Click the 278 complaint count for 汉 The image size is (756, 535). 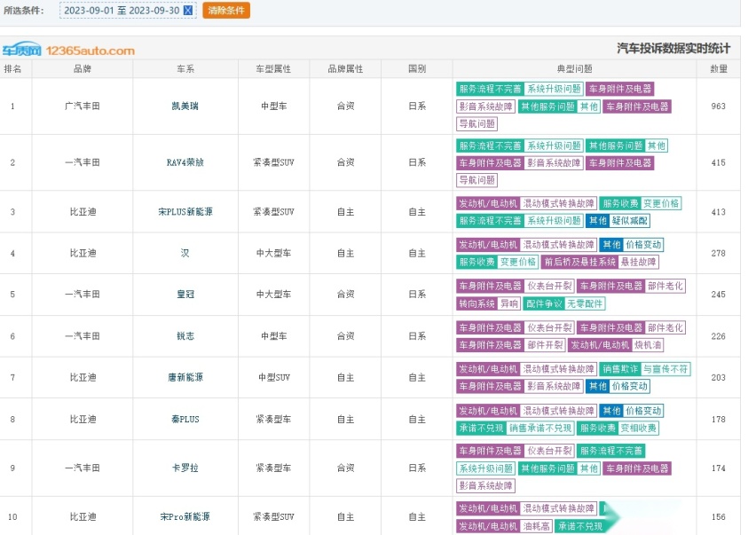tap(719, 253)
